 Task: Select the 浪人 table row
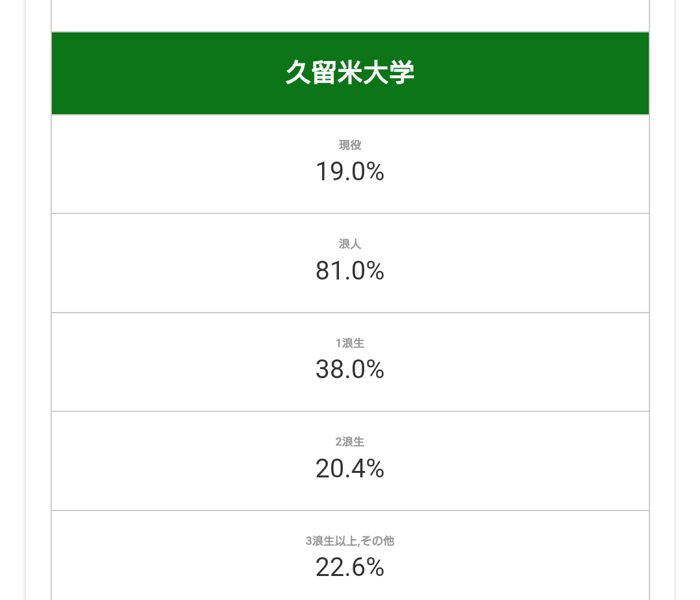[162, 263]
